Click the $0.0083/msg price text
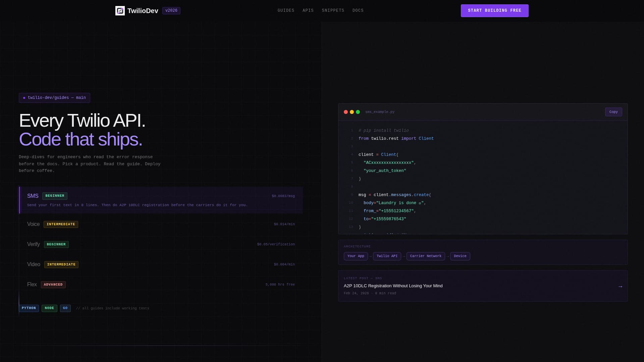The image size is (644, 362). click(x=283, y=196)
